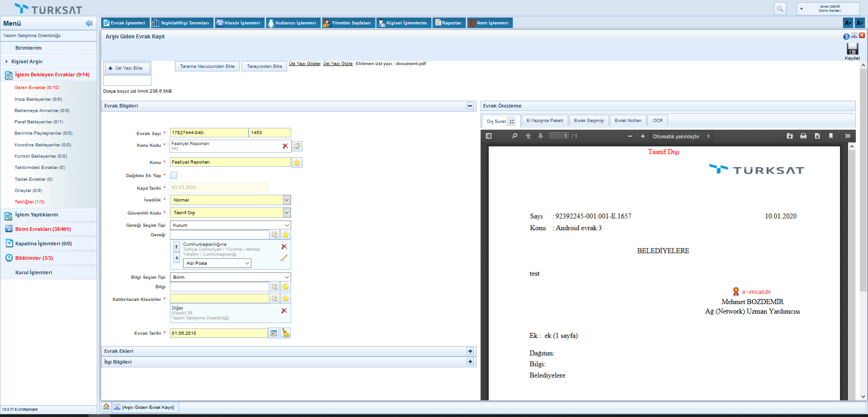Edit Cumhurbaşkanlığına entry with the pencil icon
The image size is (868, 417).
(284, 258)
